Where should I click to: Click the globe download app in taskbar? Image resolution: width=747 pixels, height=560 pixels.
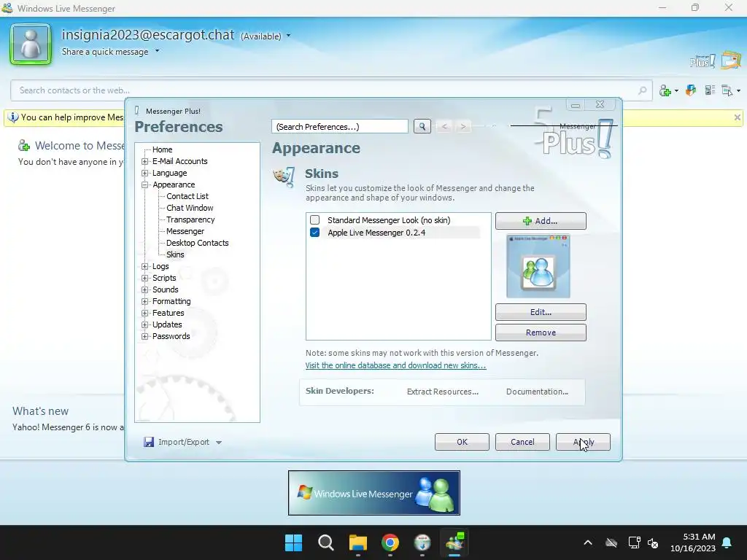[422, 542]
